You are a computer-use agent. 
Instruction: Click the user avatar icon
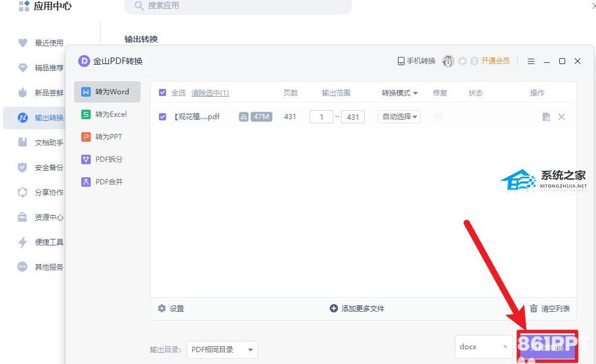click(448, 61)
